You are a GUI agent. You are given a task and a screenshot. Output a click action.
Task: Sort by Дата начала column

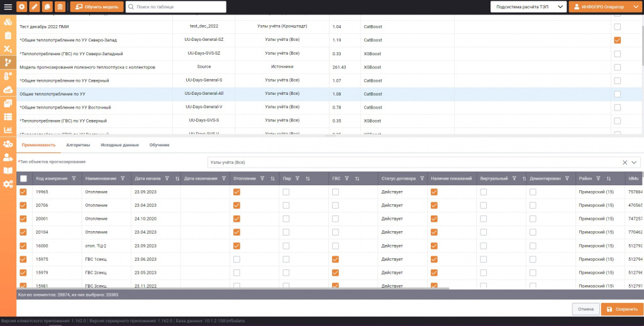tap(177, 178)
